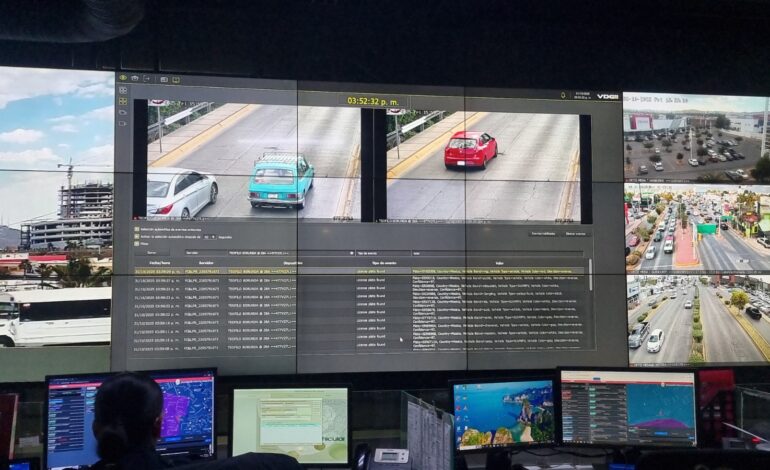Toggle the second checkbox with seconds setting
Screen dimensions: 770x470
[137, 236]
